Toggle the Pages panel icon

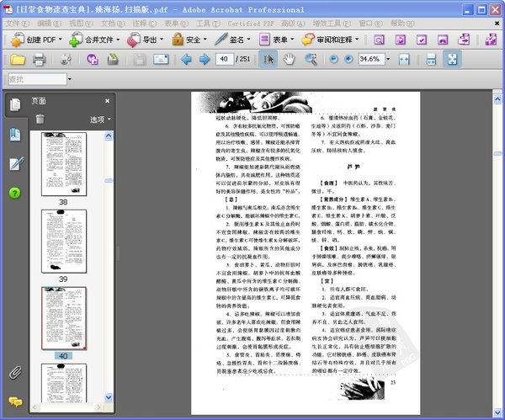pyautogui.click(x=14, y=105)
